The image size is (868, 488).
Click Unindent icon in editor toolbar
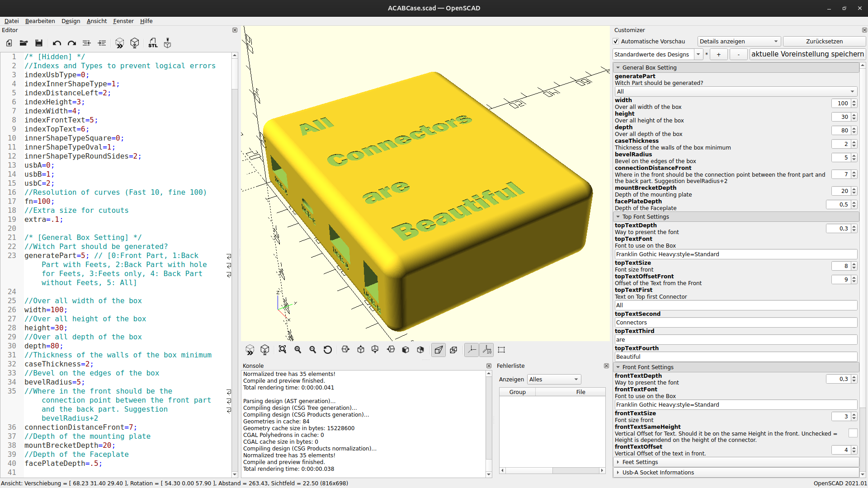pos(87,43)
